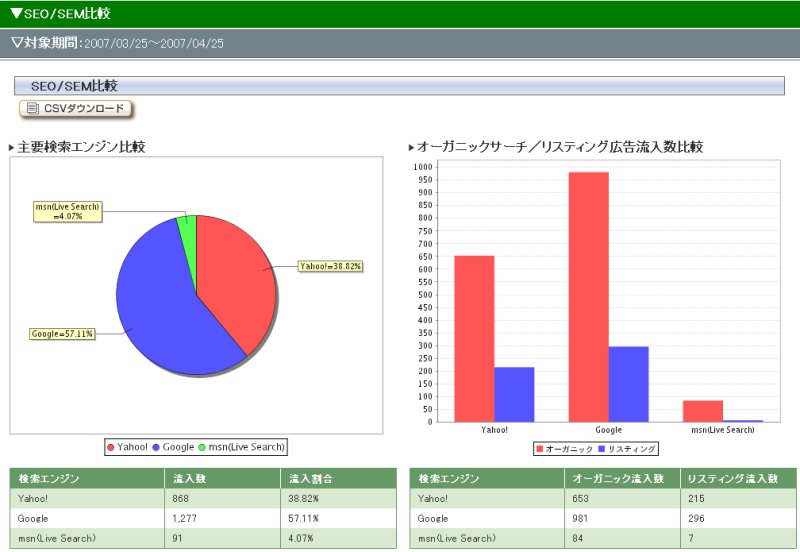Click the Google row in right table
Image resolution: width=800 pixels, height=552 pixels.
click(x=603, y=518)
